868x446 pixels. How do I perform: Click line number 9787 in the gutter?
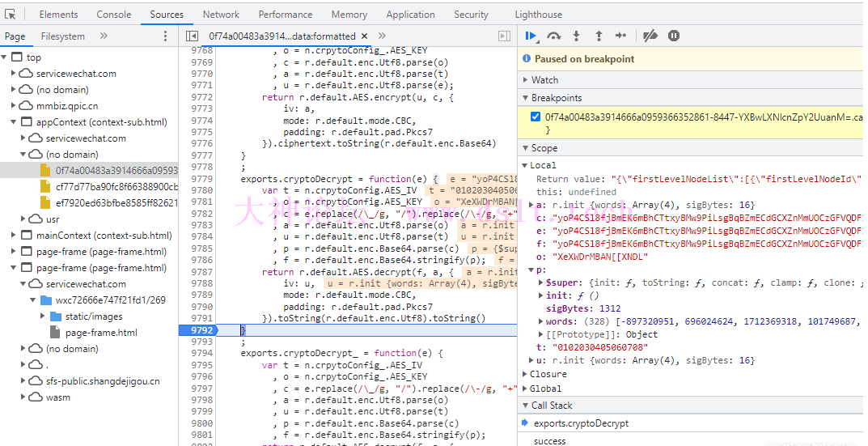201,273
